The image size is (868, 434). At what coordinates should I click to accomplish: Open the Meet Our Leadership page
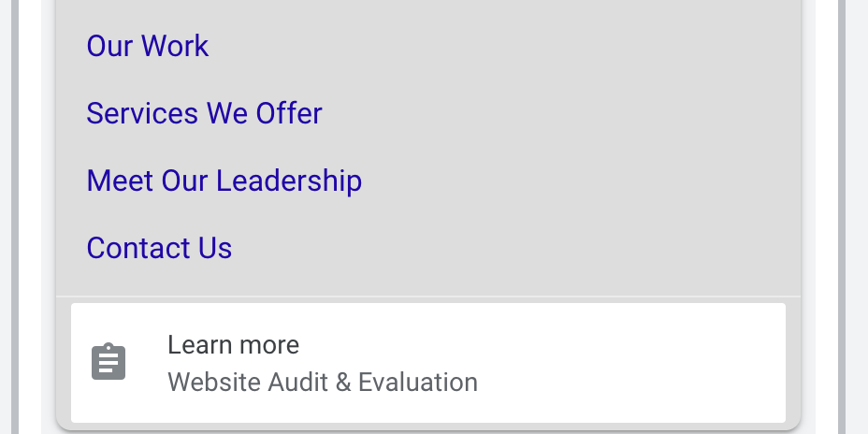click(x=224, y=181)
